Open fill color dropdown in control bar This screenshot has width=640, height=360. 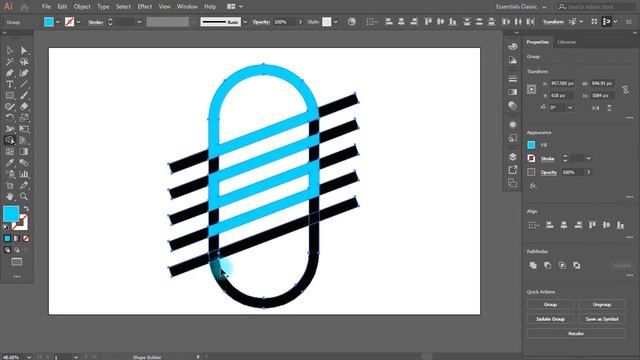[x=58, y=22]
